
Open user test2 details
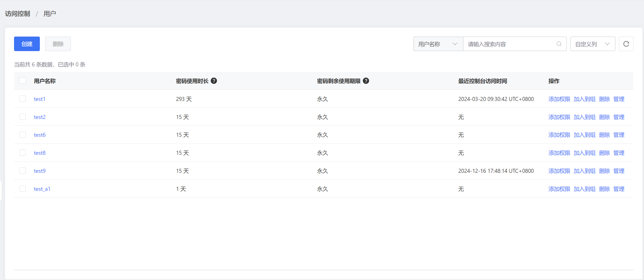coord(40,117)
